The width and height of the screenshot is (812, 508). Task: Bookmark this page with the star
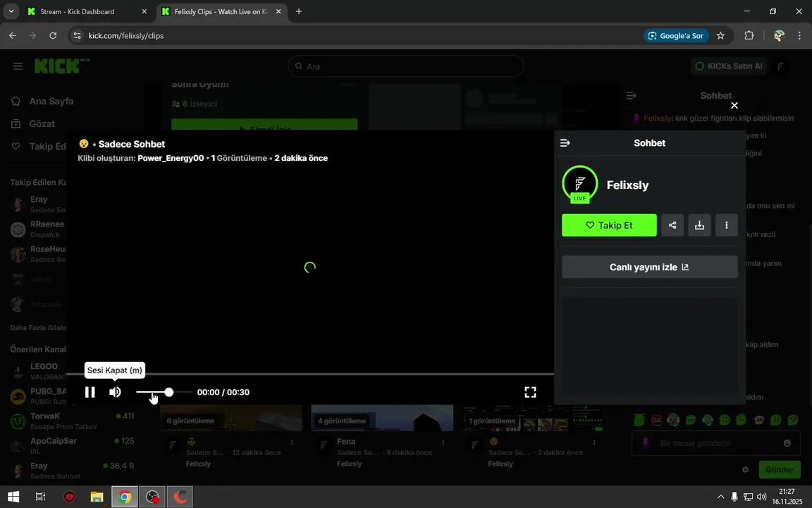tap(720, 36)
